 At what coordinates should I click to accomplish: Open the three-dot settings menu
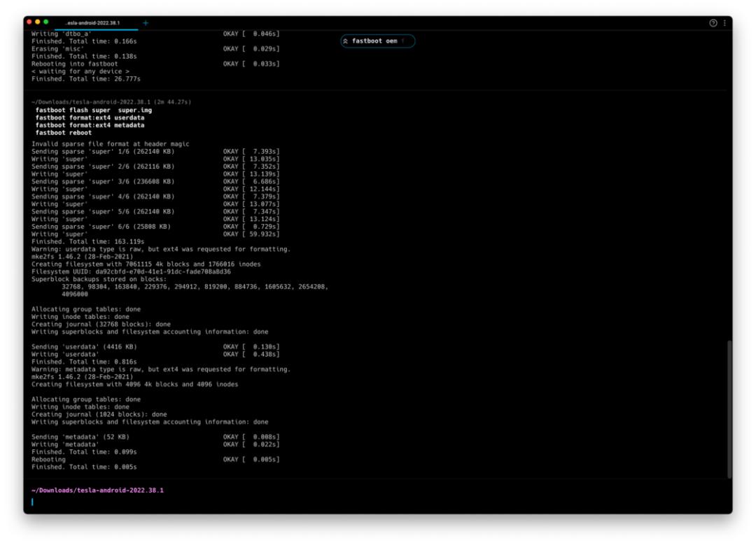point(724,22)
